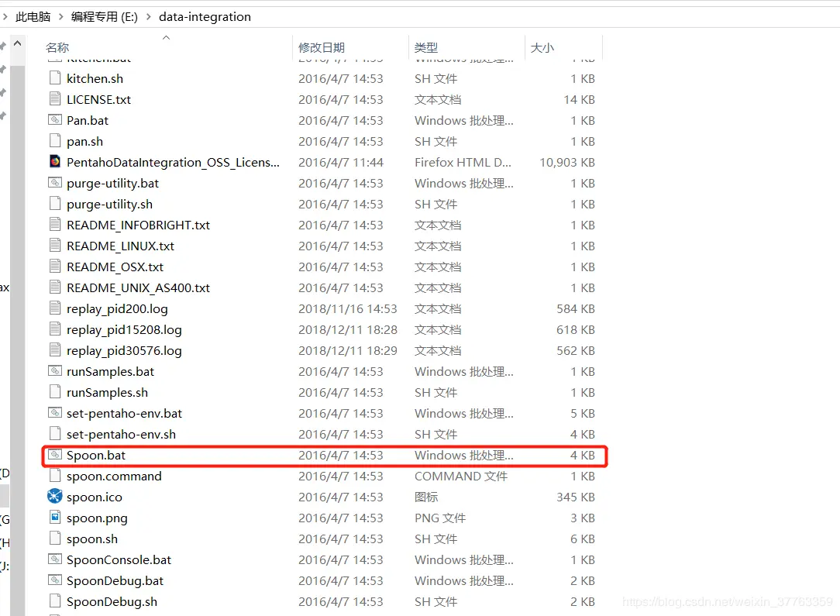Screen dimensions: 840x616
Task: Click the runSamples.bat icon
Action: click(55, 370)
